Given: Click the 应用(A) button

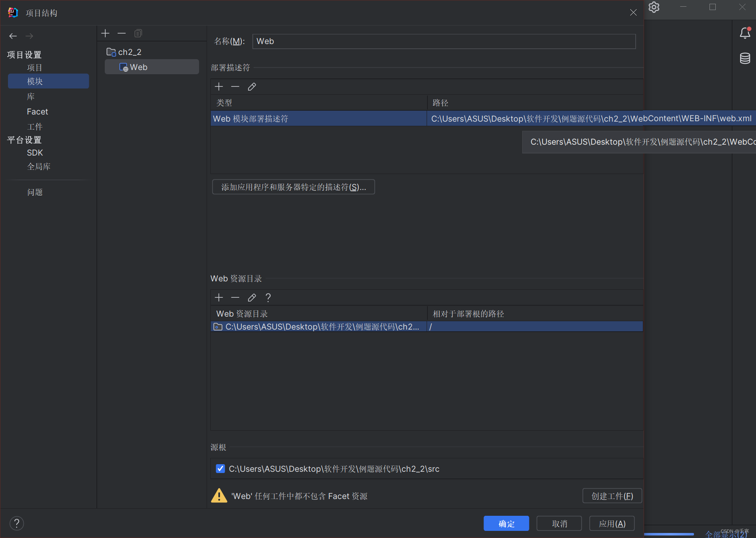Looking at the screenshot, I should click(612, 523).
